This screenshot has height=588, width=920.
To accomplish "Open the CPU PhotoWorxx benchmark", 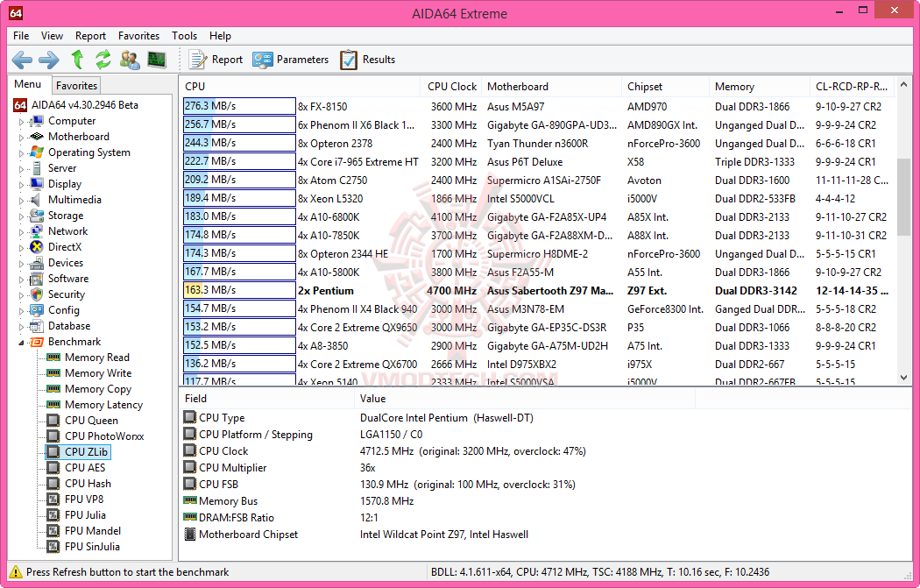I will pyautogui.click(x=104, y=436).
